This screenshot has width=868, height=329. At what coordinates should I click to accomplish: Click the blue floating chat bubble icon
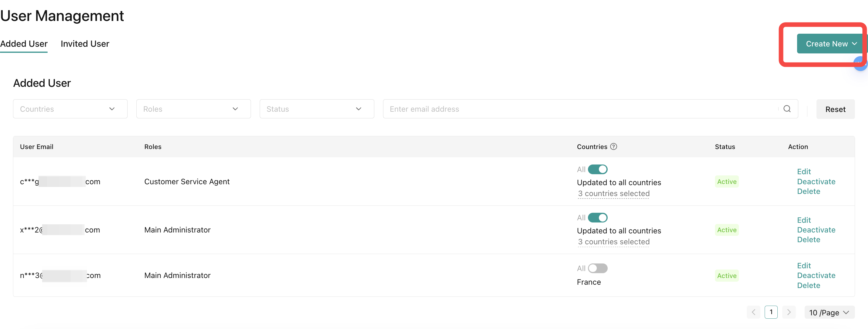[861, 64]
